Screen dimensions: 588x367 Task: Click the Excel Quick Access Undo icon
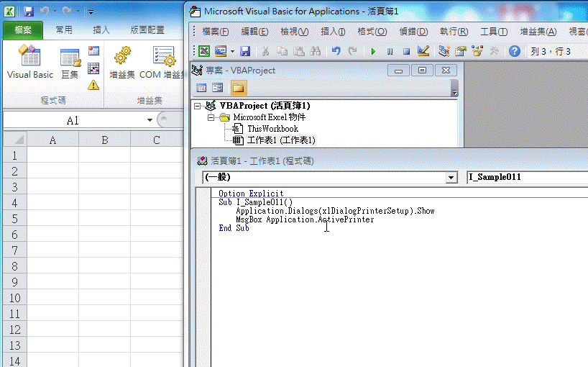click(45, 12)
